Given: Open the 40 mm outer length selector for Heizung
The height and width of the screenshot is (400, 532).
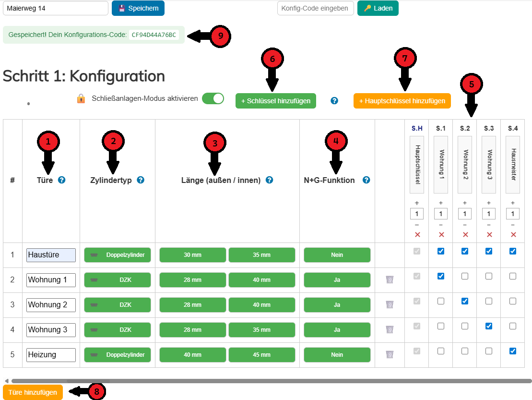Looking at the screenshot, I should tap(193, 355).
